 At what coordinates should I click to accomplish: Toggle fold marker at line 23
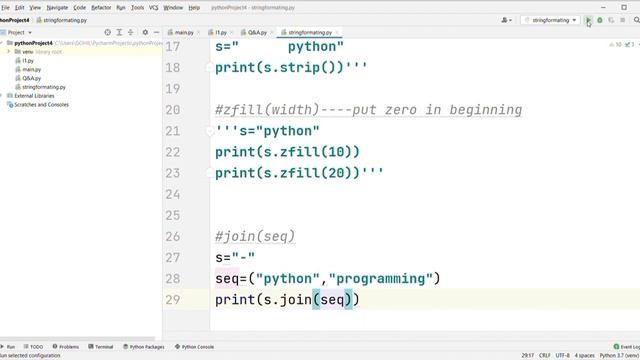209,173
